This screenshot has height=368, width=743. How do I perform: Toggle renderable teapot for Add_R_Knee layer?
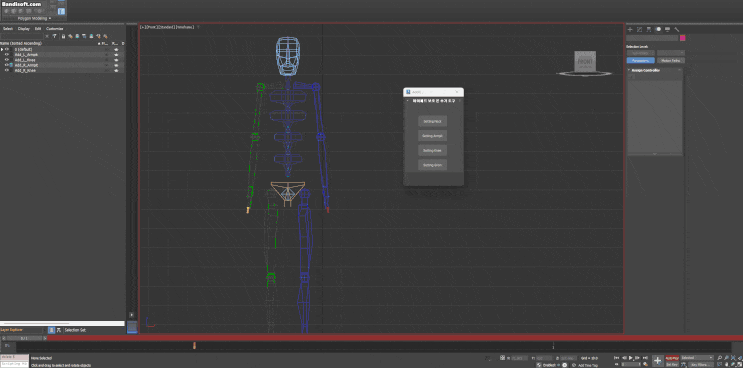(116, 70)
